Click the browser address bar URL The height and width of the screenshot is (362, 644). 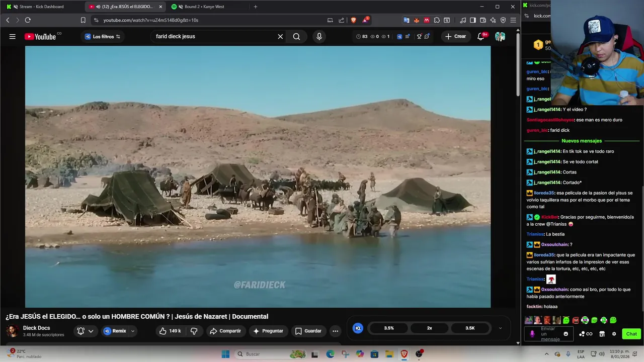(x=151, y=20)
